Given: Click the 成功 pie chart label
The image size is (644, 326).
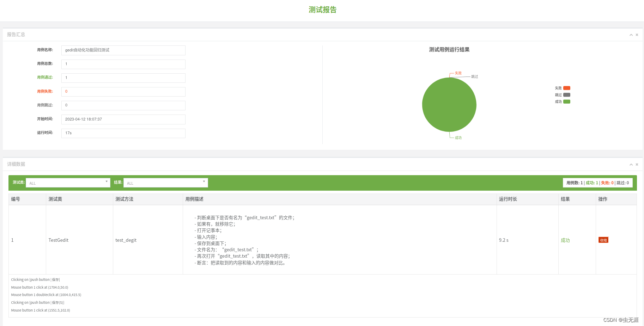Looking at the screenshot, I should [x=458, y=138].
